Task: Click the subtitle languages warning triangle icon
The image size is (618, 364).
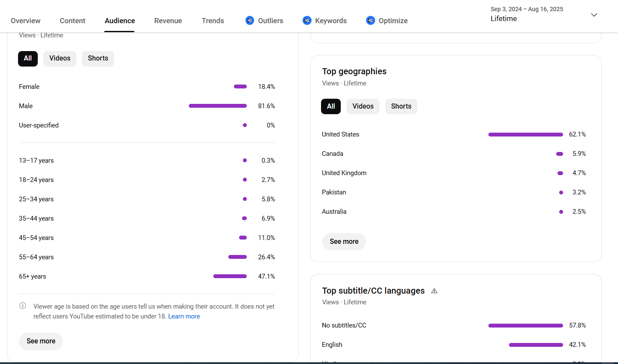Action: coord(434,291)
